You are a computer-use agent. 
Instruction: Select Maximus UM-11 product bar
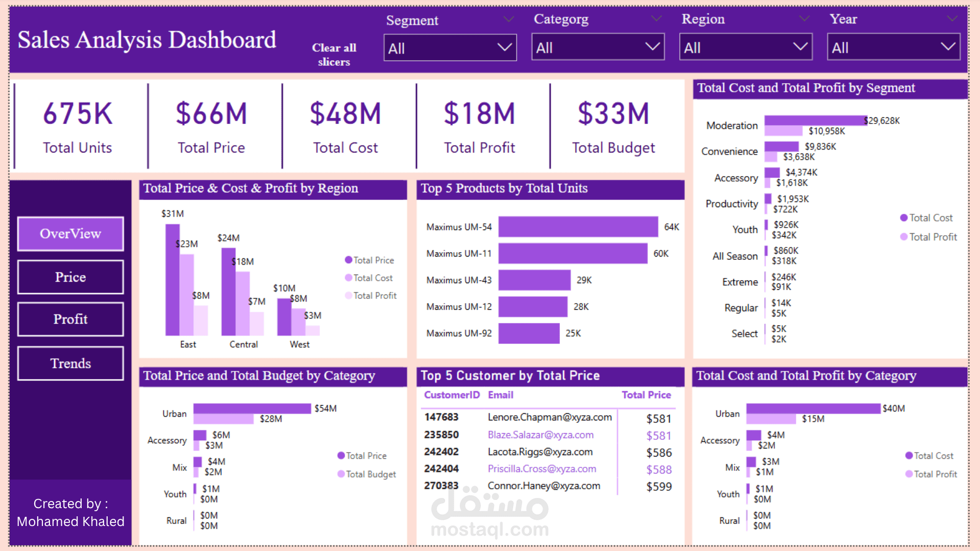click(x=573, y=254)
